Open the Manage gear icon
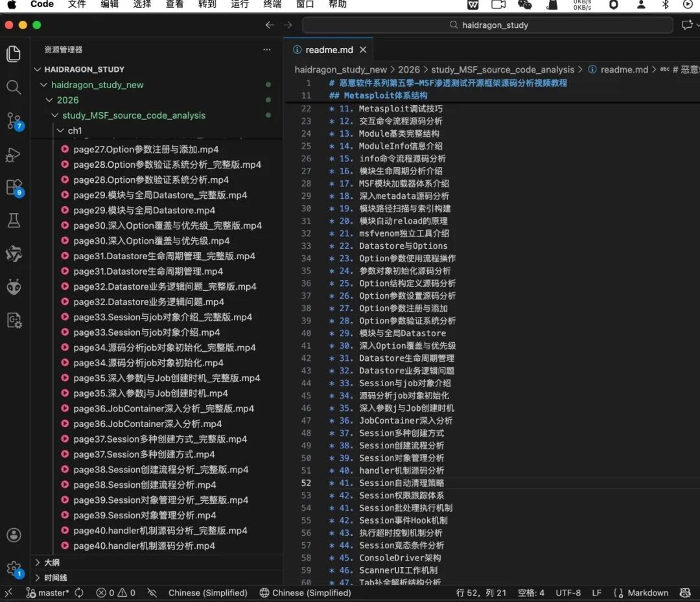 [14, 568]
